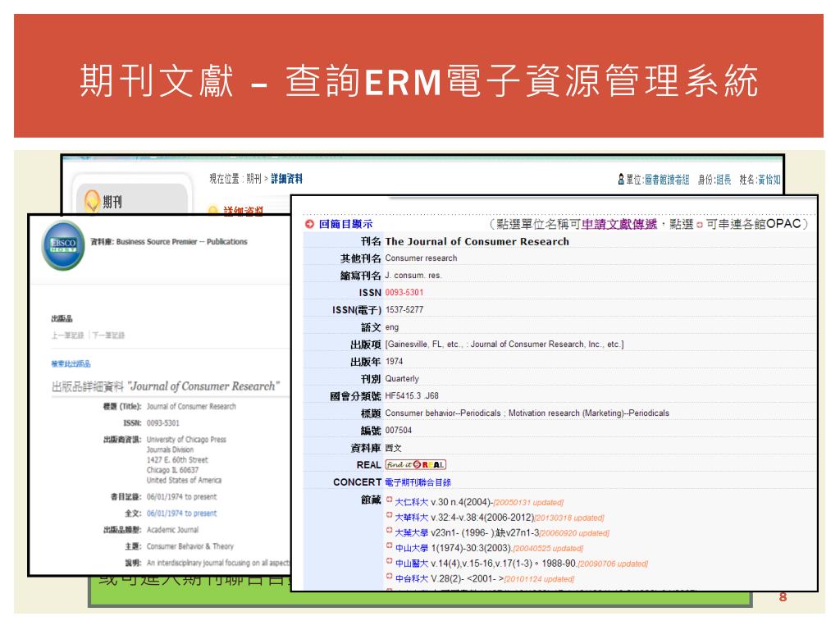Open full text 06/01/1974 to present link
Viewport: 840px width, 630px height.
[181, 514]
